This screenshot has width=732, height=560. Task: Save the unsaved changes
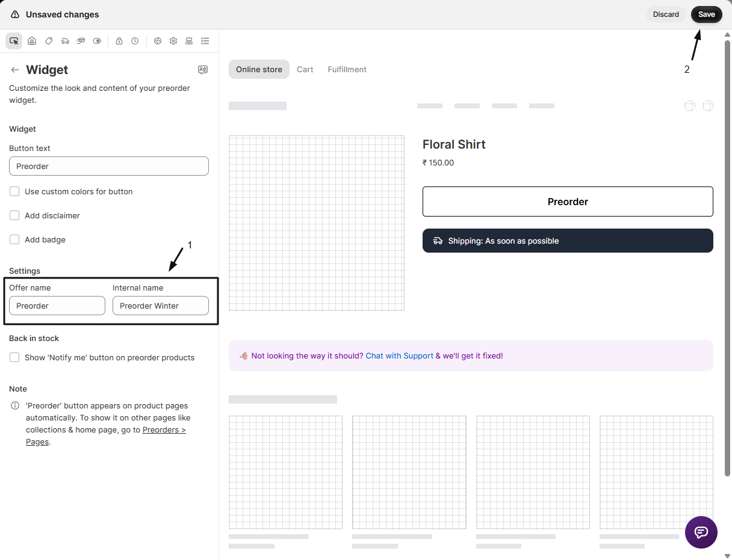pos(707,14)
